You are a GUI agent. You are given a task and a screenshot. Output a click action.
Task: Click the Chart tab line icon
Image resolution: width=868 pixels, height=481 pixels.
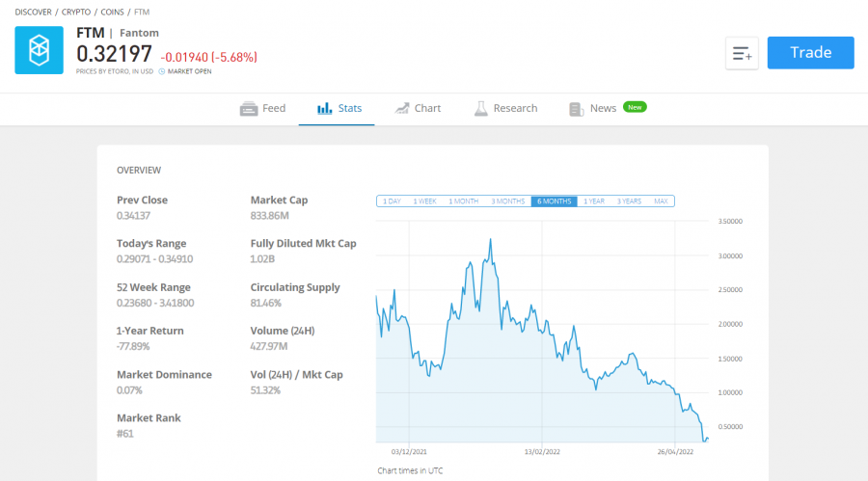[402, 108]
